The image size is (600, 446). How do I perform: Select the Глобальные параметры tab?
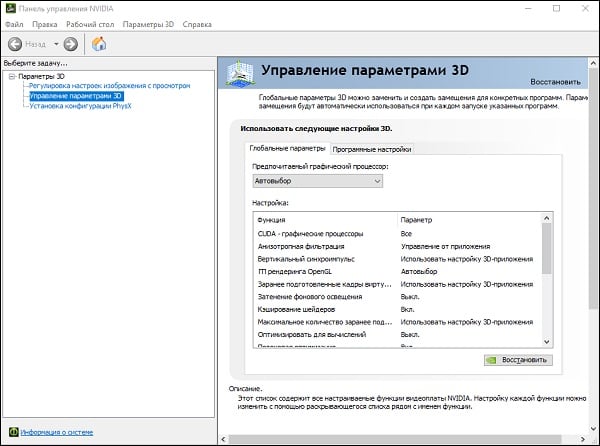(288, 149)
